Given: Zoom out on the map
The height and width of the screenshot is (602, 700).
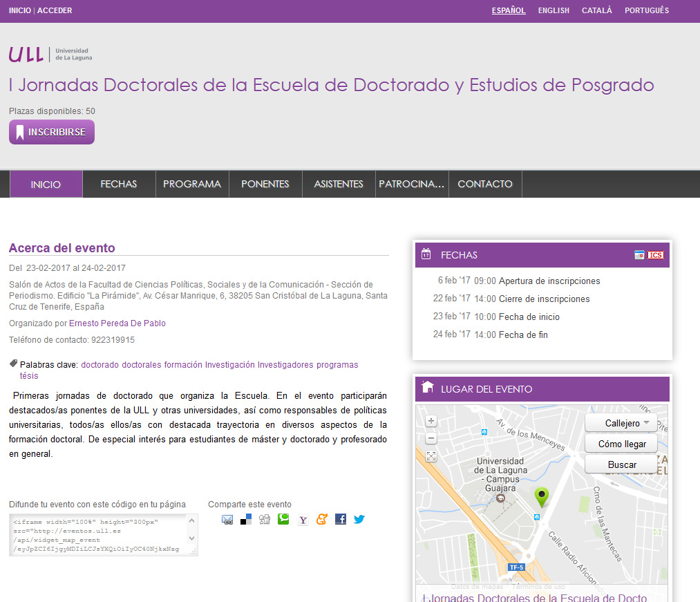Looking at the screenshot, I should pos(431,438).
